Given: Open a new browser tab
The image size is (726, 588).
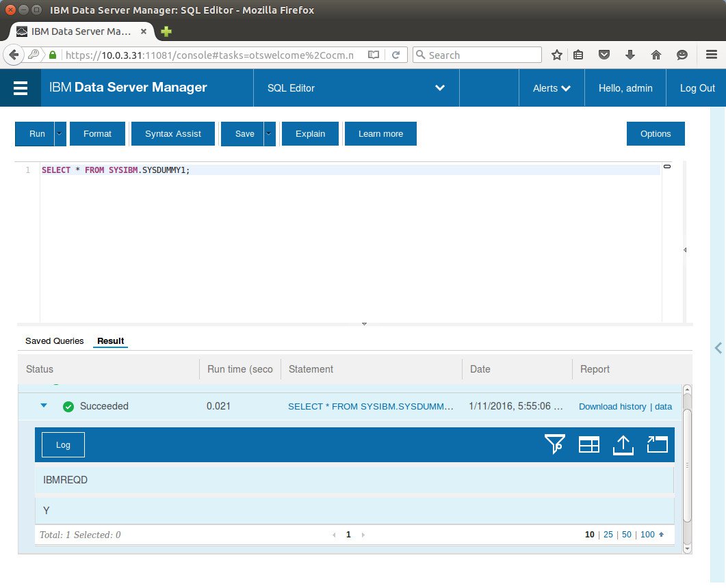Looking at the screenshot, I should tap(166, 31).
